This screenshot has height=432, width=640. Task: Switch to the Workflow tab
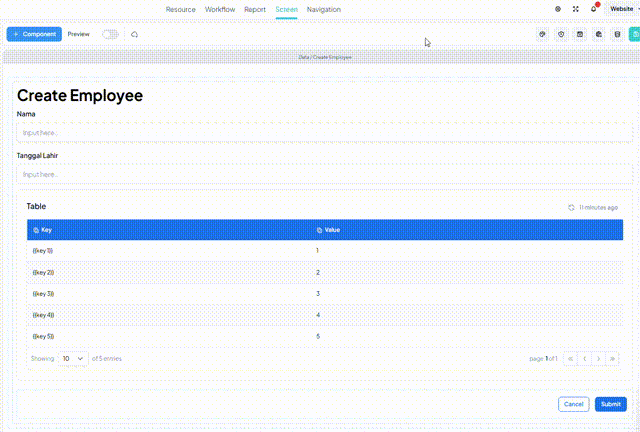[220, 9]
